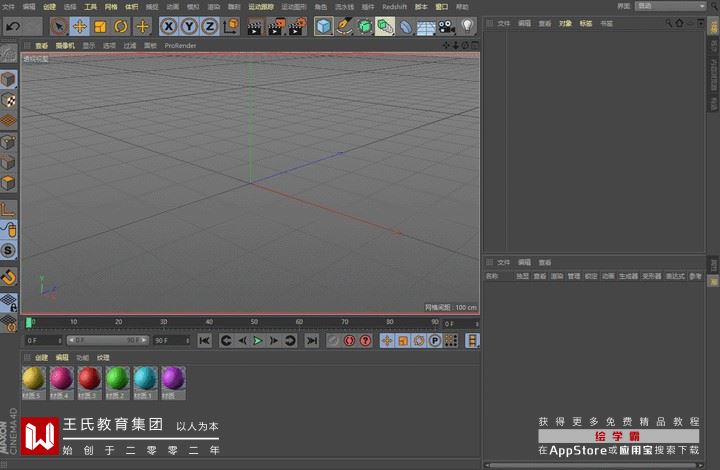The width and height of the screenshot is (720, 470).
Task: Select Edges mode in left sidebar
Action: (x=8, y=162)
